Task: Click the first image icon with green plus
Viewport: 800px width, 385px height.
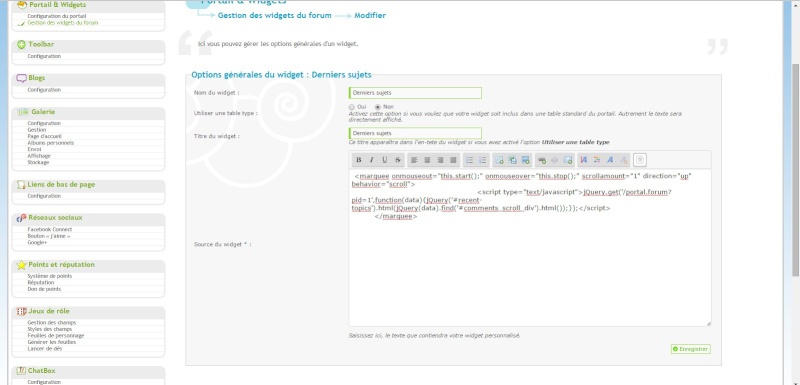Action: click(499, 160)
